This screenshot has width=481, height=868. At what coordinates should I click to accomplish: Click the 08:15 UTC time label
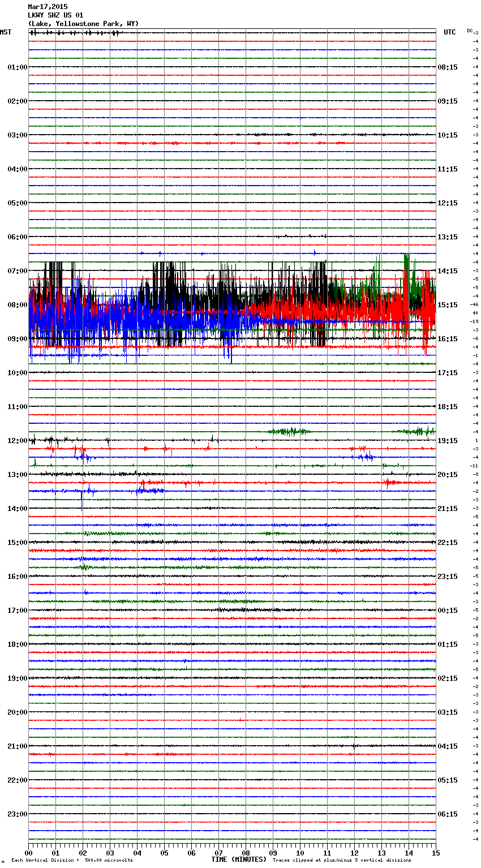click(x=448, y=67)
